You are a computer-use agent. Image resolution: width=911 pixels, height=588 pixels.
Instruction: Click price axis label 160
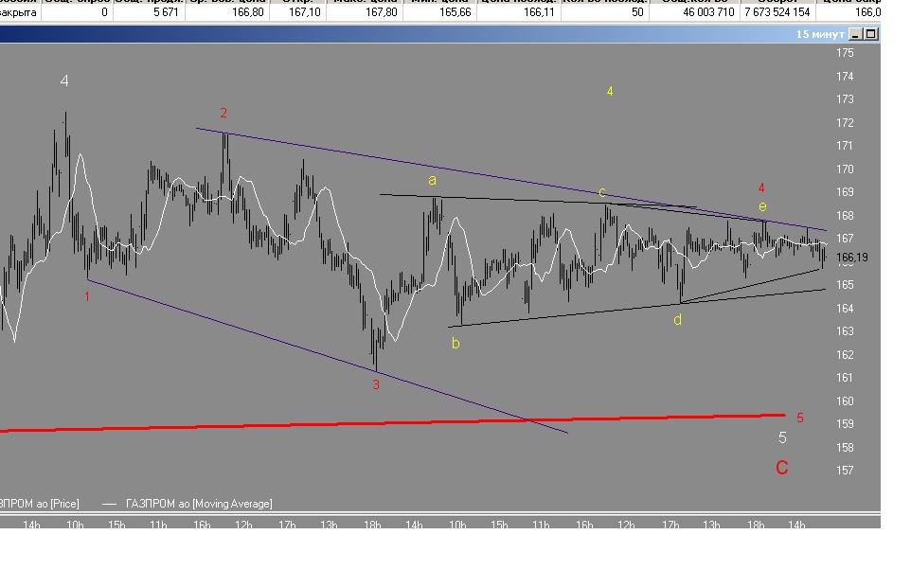point(845,401)
